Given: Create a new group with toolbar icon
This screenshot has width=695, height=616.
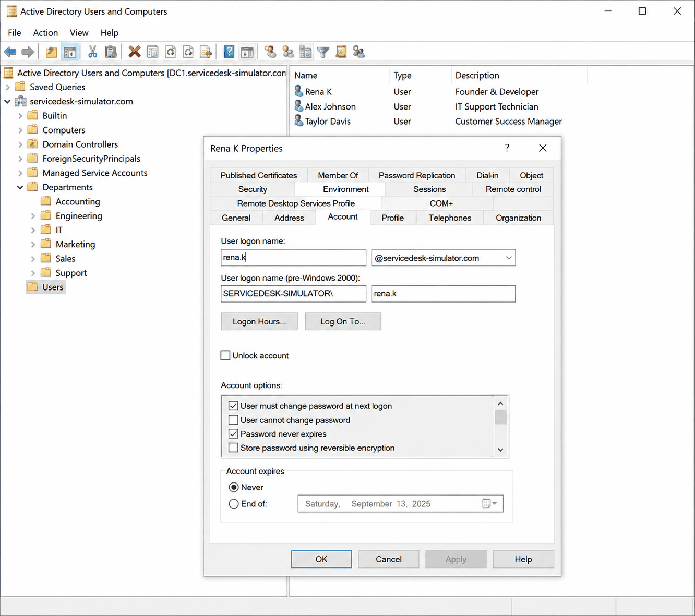Looking at the screenshot, I should [288, 52].
